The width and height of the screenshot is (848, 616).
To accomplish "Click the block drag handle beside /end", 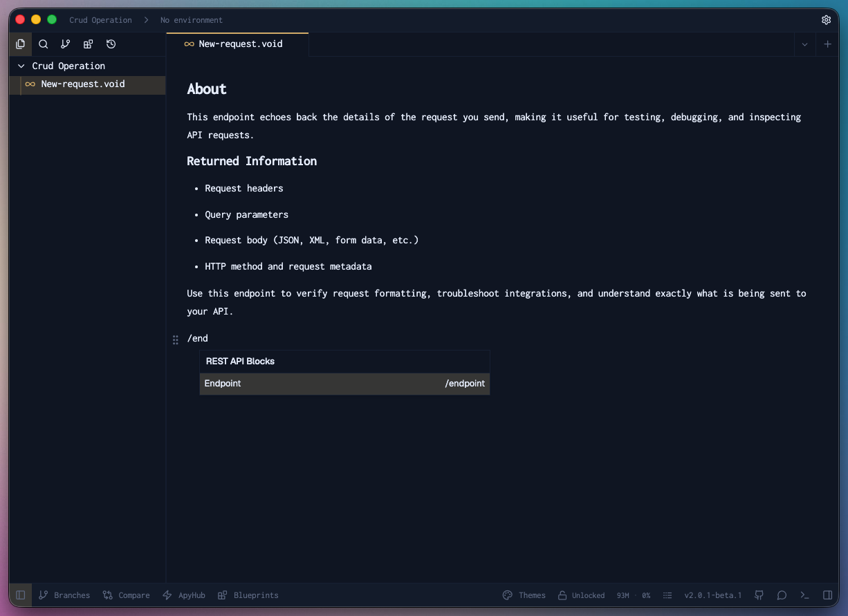I will pos(176,339).
